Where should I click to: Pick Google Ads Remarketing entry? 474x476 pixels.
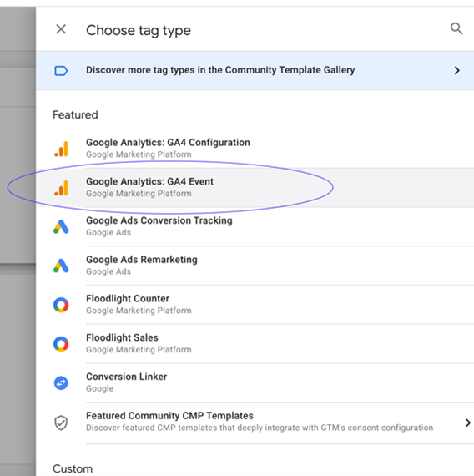point(255,266)
